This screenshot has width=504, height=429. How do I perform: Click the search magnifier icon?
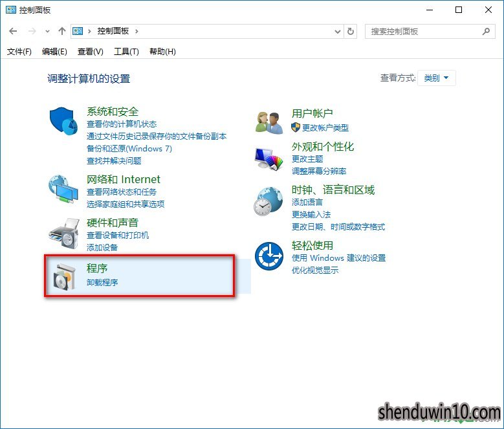pyautogui.click(x=487, y=31)
